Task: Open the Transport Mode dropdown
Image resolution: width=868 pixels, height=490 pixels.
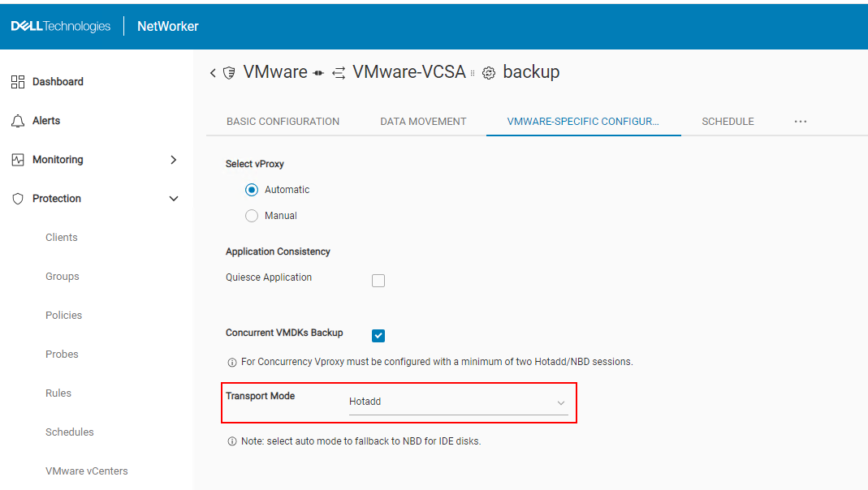Action: [560, 402]
